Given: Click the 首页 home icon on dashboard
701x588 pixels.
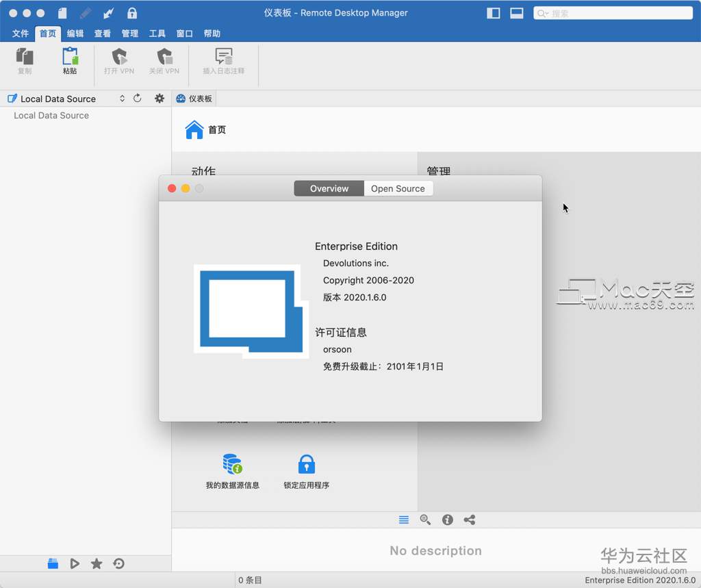Looking at the screenshot, I should point(194,129).
